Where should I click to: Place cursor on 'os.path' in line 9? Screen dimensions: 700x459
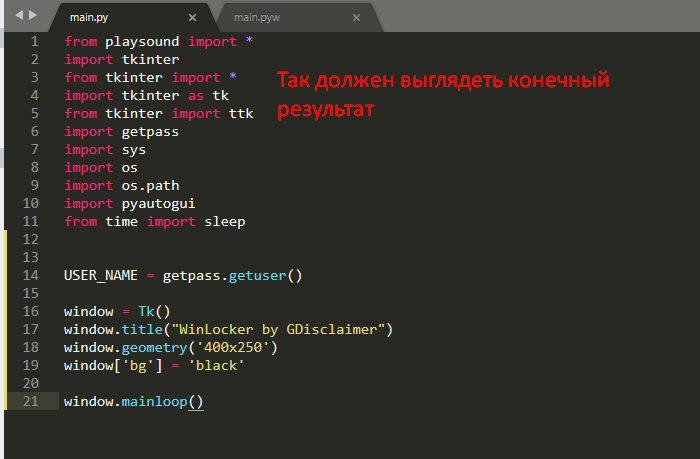[150, 185]
